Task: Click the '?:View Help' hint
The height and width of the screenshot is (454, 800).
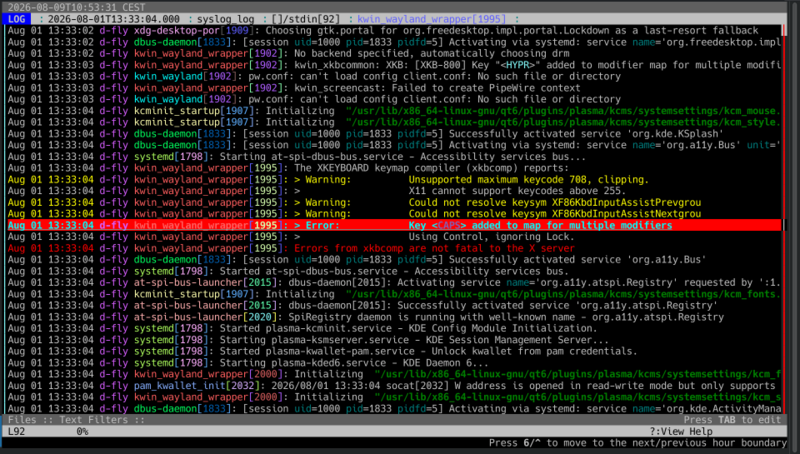Action: 681,431
